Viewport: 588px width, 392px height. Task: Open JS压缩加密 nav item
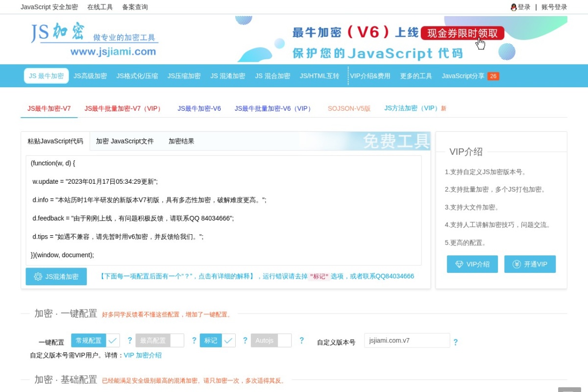[184, 76]
